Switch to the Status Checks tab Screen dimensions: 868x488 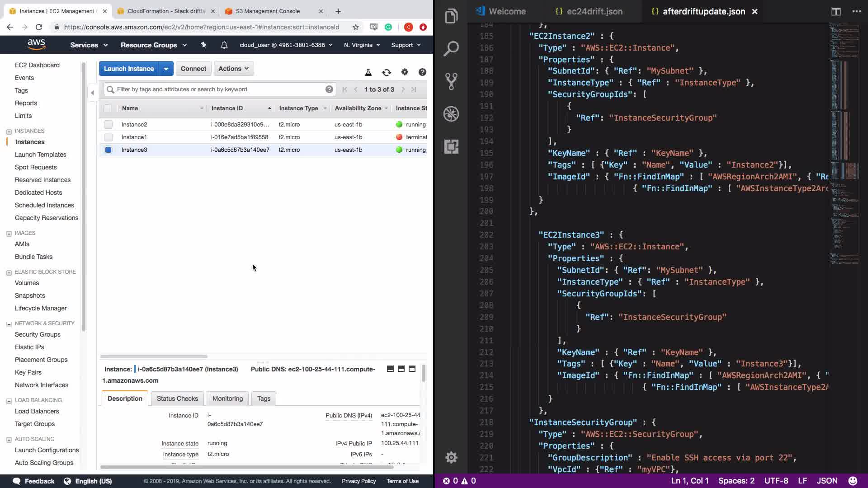click(x=177, y=399)
